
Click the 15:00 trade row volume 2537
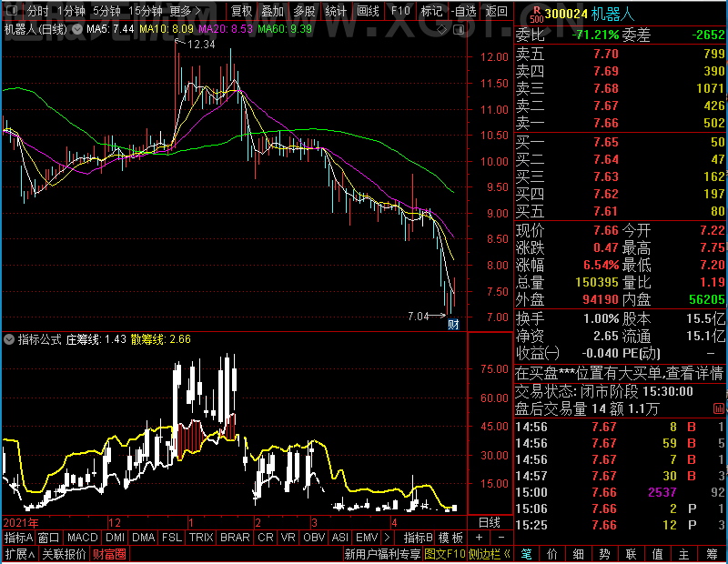[x=662, y=492]
